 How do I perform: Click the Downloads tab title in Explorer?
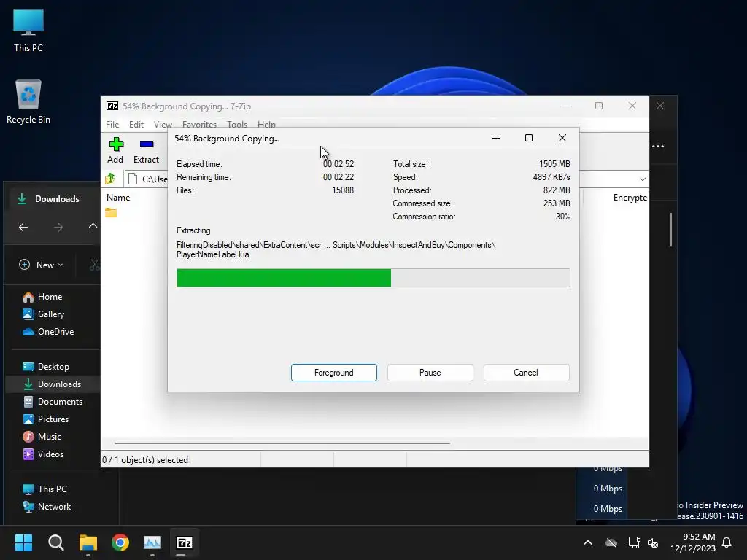pos(57,198)
